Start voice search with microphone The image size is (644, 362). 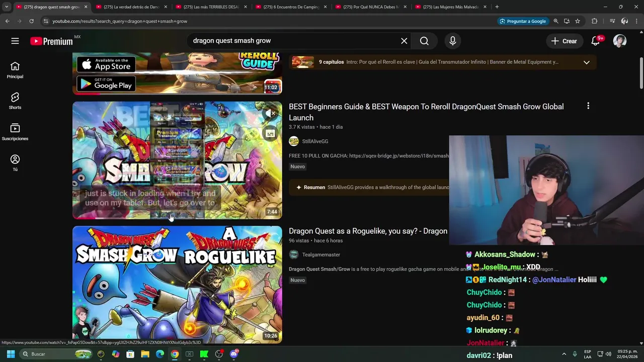click(453, 41)
